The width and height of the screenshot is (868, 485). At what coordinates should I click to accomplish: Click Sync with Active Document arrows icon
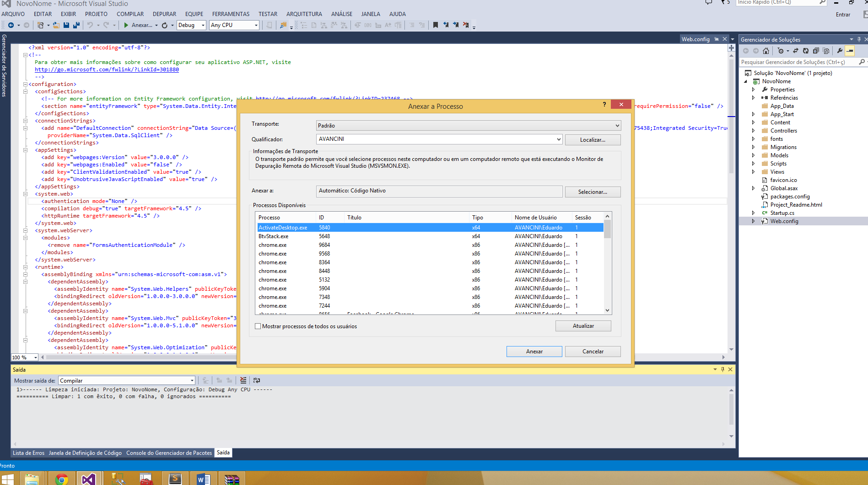click(x=796, y=51)
